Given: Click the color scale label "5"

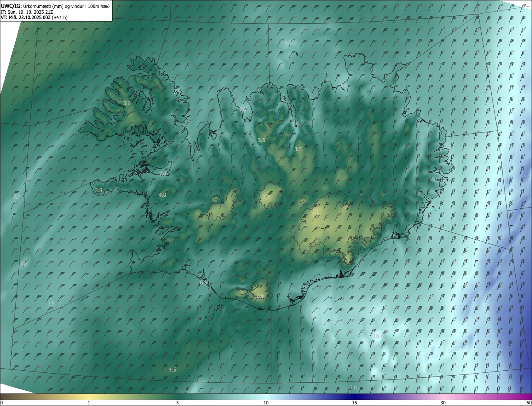Looking at the screenshot, I should pos(177,403).
